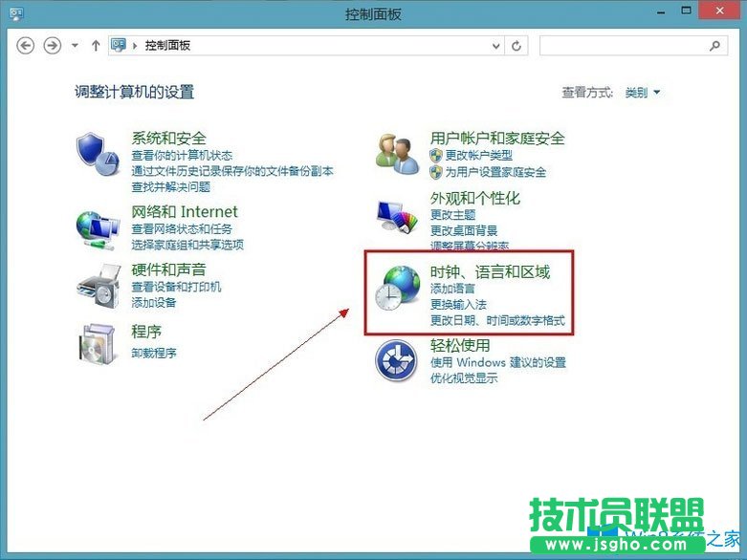Click 更改帐户类型 link
The width and height of the screenshot is (747, 560).
(x=479, y=155)
